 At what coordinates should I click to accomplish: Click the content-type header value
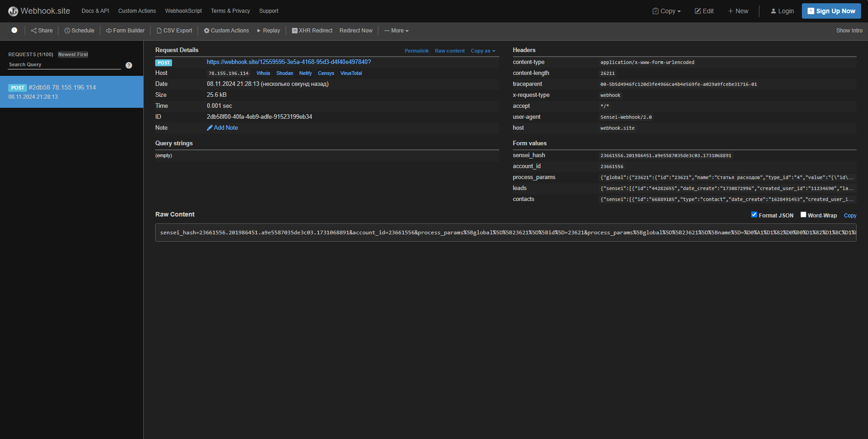647,62
